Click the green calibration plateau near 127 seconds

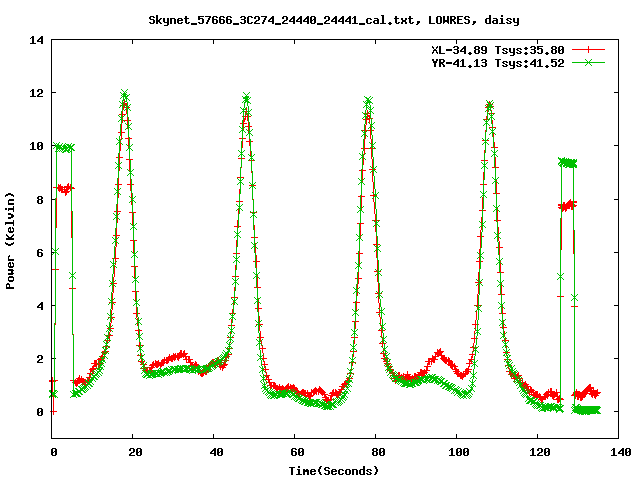coord(567,163)
